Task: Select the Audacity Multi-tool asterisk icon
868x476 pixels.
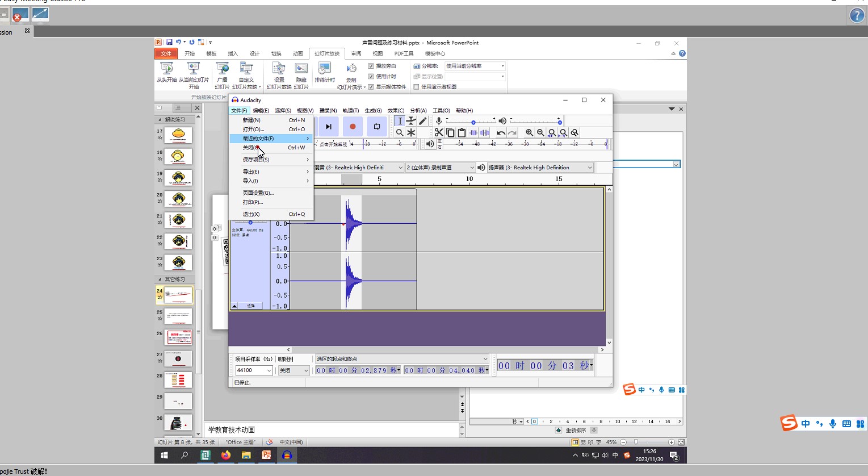Action: [x=411, y=132]
